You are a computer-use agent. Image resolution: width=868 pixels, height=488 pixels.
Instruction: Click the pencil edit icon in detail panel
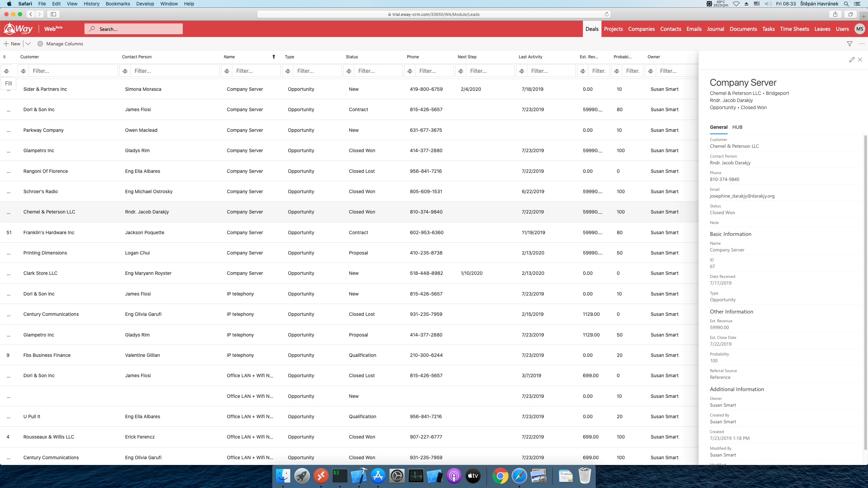(x=852, y=60)
